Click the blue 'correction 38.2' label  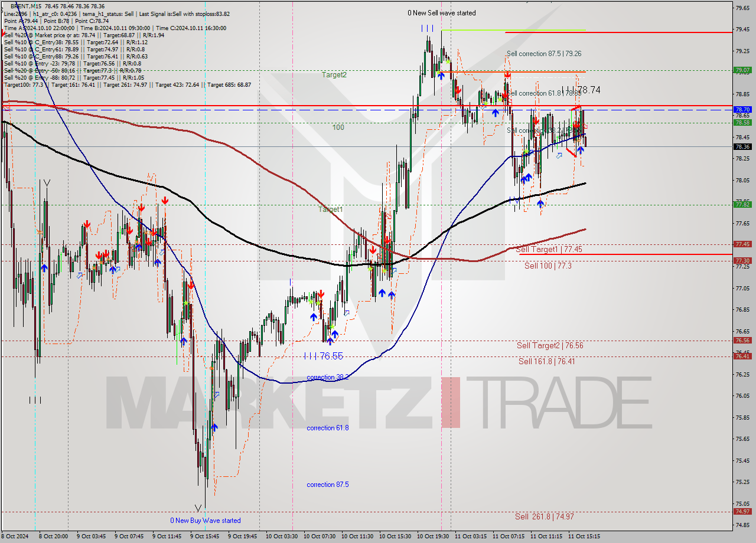(x=328, y=377)
